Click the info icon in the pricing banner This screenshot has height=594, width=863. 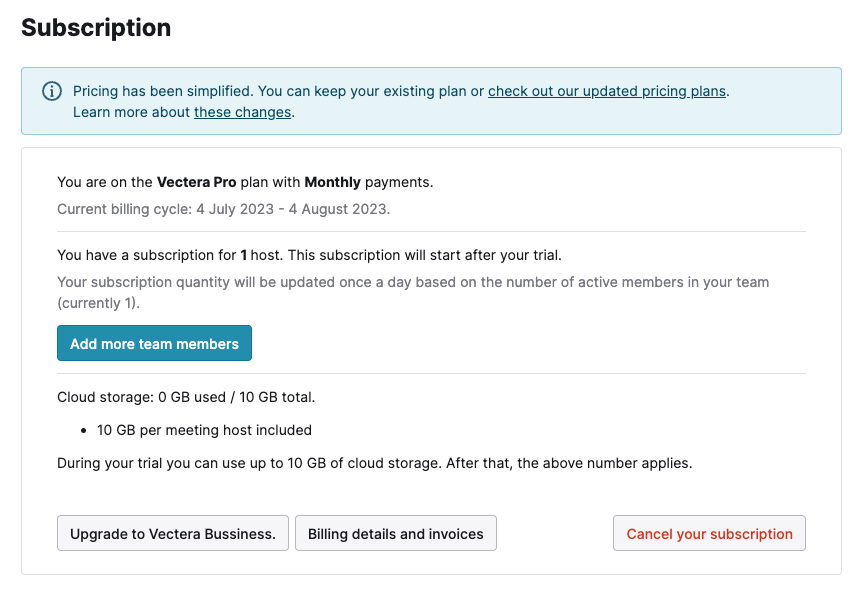[x=52, y=91]
